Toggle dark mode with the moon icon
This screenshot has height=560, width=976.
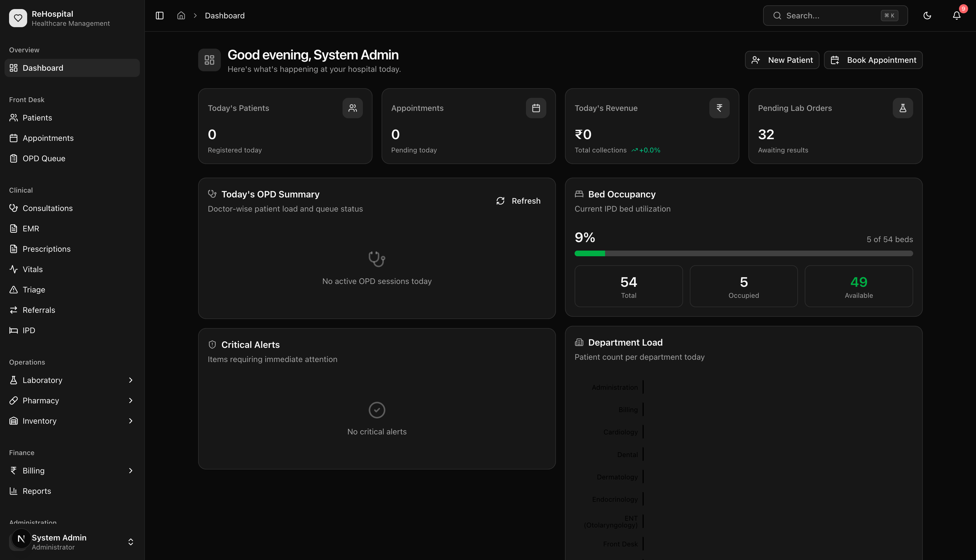pyautogui.click(x=927, y=15)
